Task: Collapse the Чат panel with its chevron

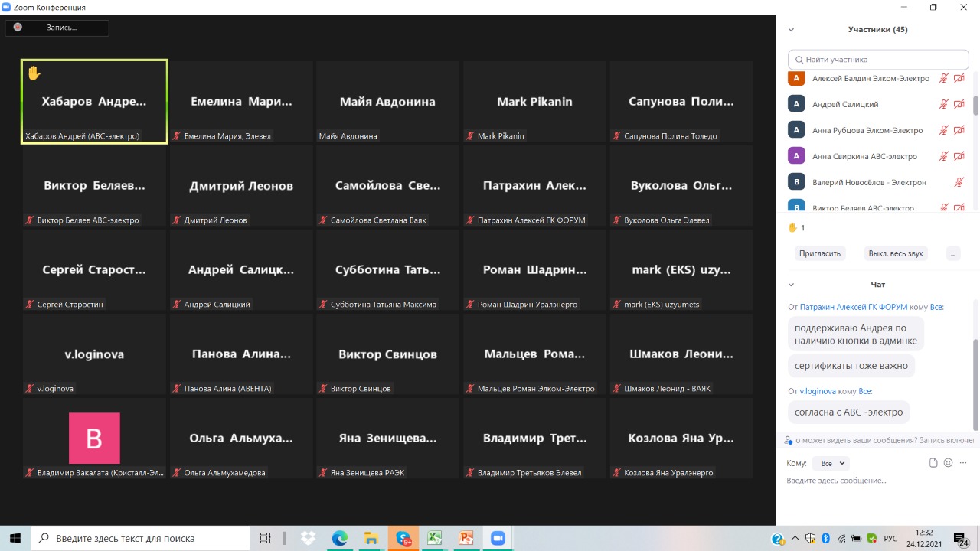Action: 791,285
